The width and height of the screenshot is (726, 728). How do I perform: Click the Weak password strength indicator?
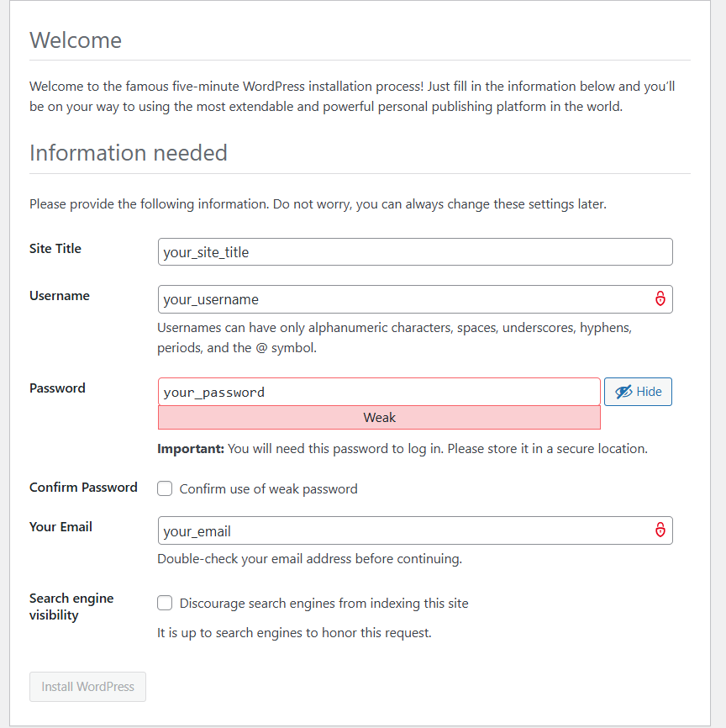(379, 418)
